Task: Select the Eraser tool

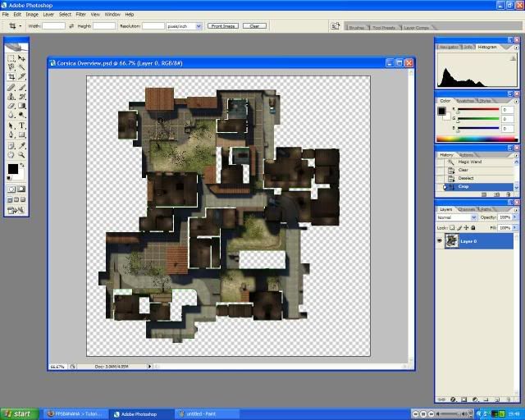Action: [11, 106]
